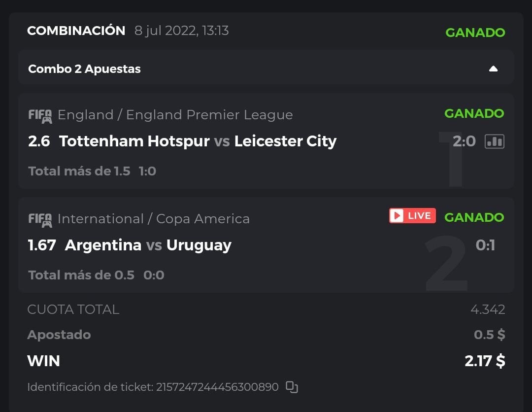The width and height of the screenshot is (532, 412).
Task: Open Argentina vs Uruguay match
Action: click(148, 245)
